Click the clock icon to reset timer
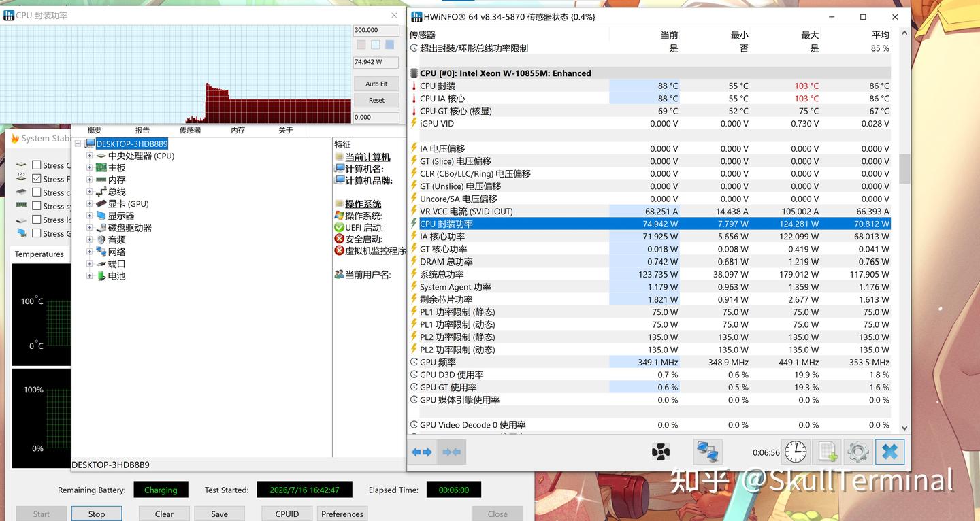Viewport: 980px width, 521px height. 795,452
